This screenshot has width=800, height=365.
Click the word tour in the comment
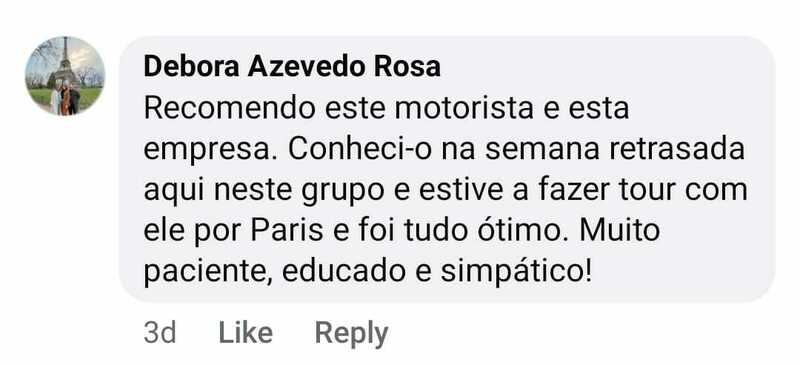click(647, 190)
